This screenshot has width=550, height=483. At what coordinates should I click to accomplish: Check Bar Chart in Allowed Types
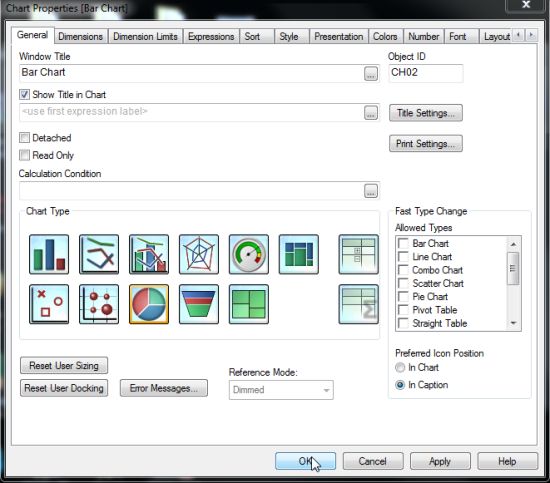point(403,243)
